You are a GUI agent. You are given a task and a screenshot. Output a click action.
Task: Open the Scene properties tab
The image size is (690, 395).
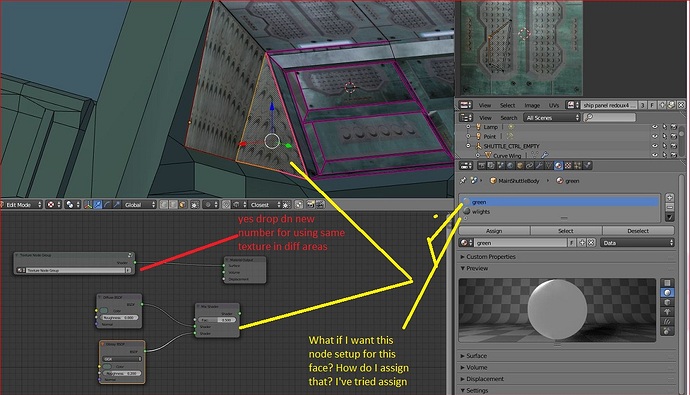[x=501, y=166]
